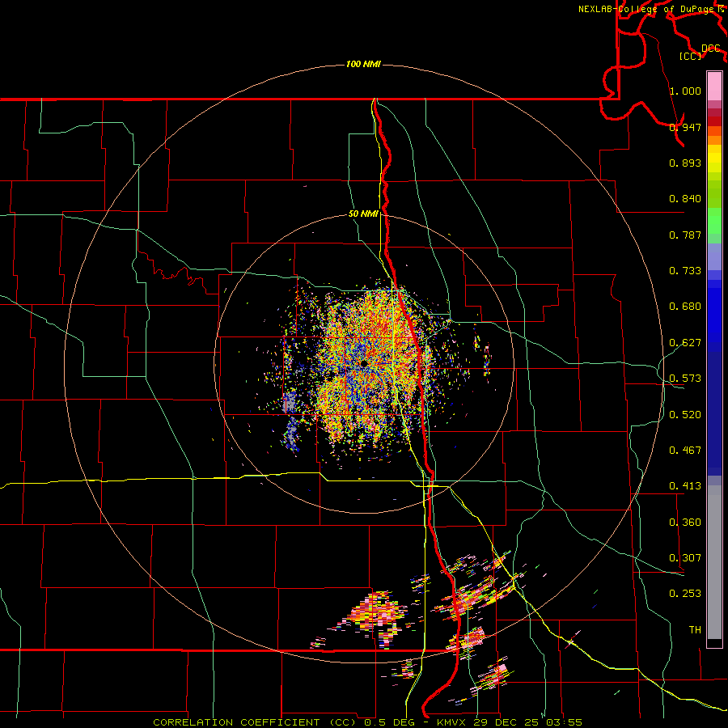Pick the periwinkle segment of the color bar

[714, 256]
